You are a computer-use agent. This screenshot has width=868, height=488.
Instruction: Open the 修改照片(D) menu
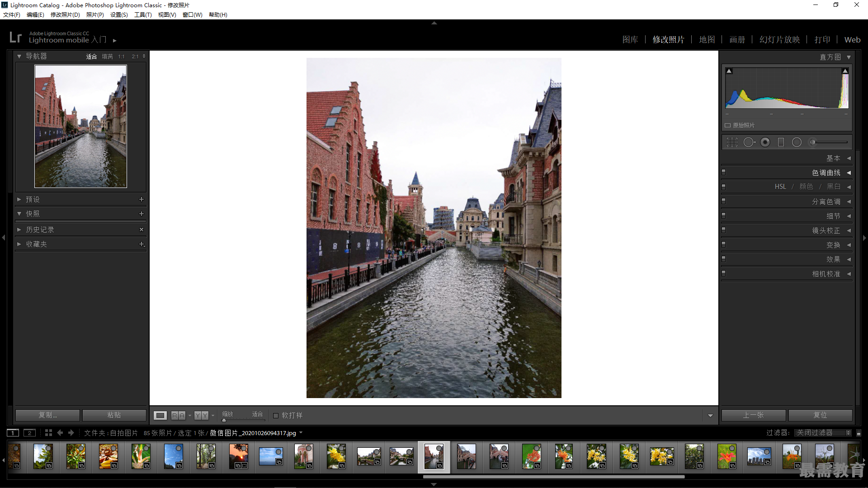(65, 15)
